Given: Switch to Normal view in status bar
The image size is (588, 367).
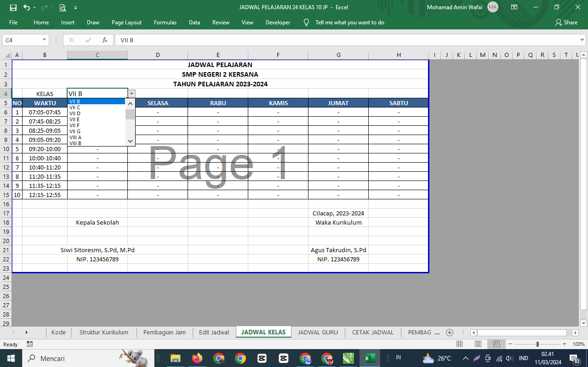Looking at the screenshot, I should 459,344.
